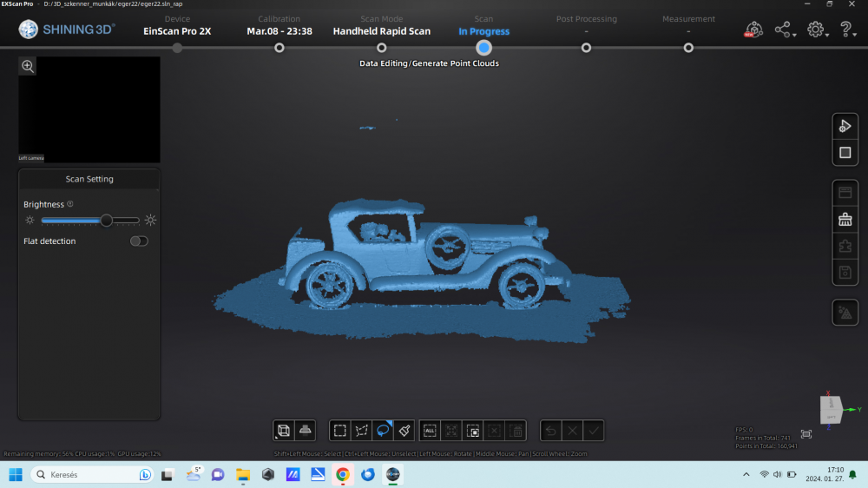Click the clean data broom icon
This screenshot has width=868, height=488.
pyautogui.click(x=845, y=220)
